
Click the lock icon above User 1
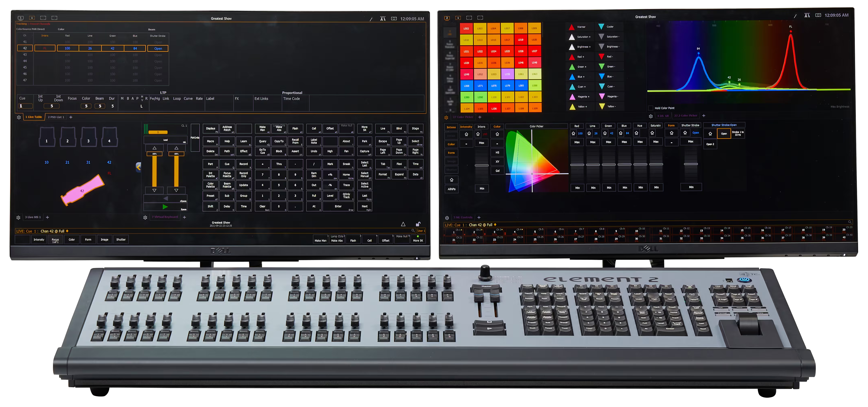click(418, 224)
